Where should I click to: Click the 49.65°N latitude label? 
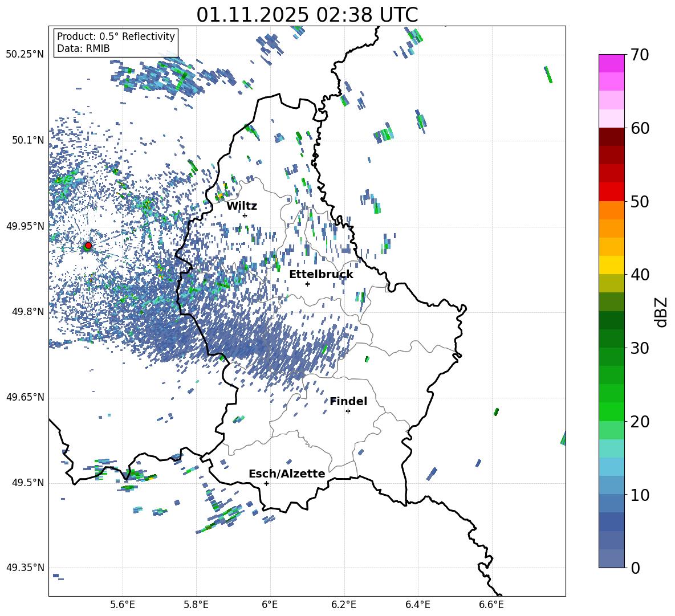25,397
